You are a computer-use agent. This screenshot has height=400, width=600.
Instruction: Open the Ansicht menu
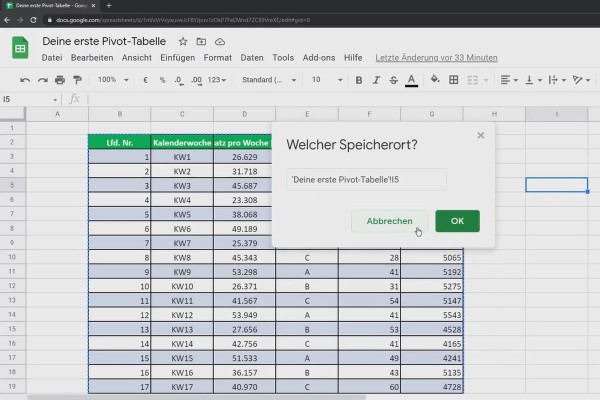click(x=137, y=58)
